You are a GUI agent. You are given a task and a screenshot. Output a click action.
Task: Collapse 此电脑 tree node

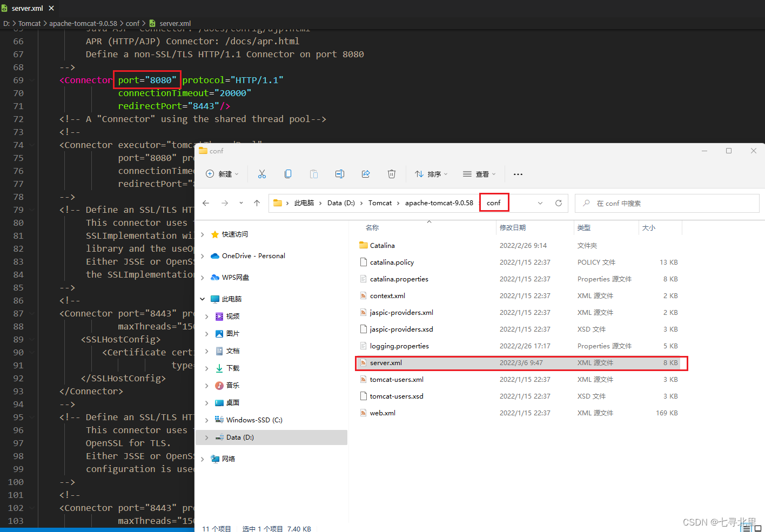203,299
